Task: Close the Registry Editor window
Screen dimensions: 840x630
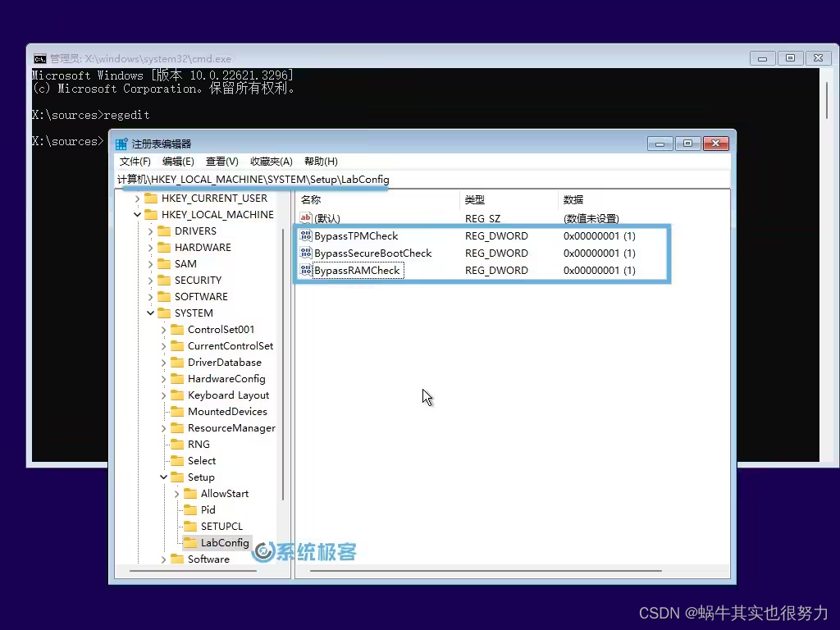Action: 715,143
